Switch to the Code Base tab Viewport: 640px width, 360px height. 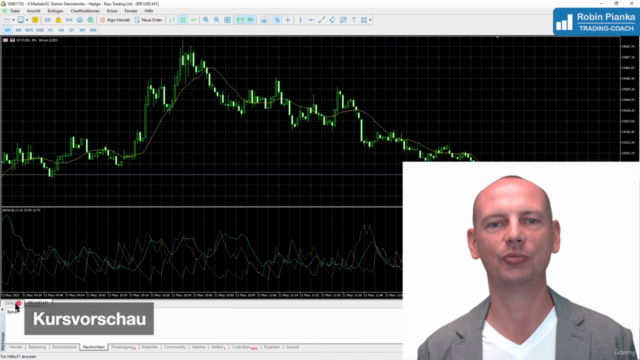[244, 347]
